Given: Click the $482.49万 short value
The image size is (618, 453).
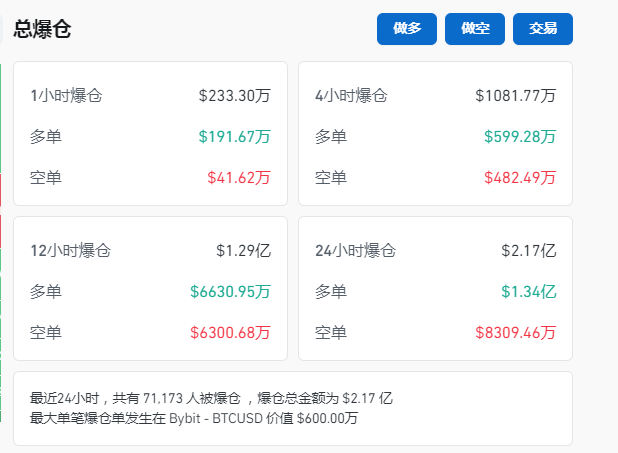Looking at the screenshot, I should (520, 177).
